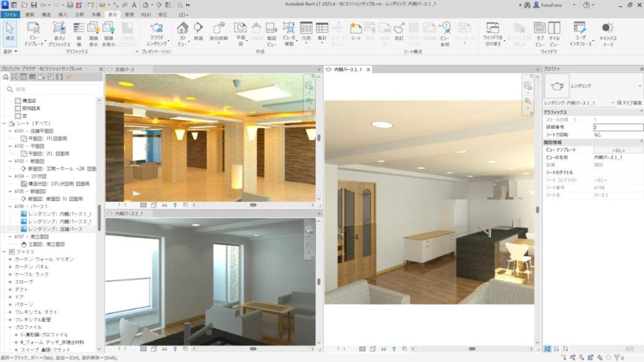Open the ファイル menu tab
This screenshot has width=644, height=362.
(x=11, y=13)
